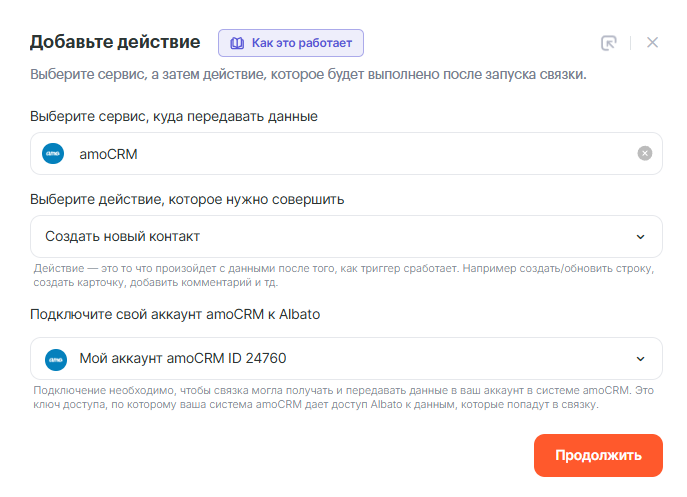This screenshot has width=687, height=497.
Task: Focus the service field containing amoCRM
Action: tap(340, 153)
